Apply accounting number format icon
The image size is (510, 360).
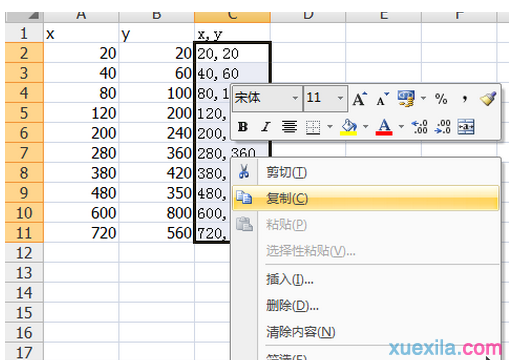pyautogui.click(x=406, y=99)
